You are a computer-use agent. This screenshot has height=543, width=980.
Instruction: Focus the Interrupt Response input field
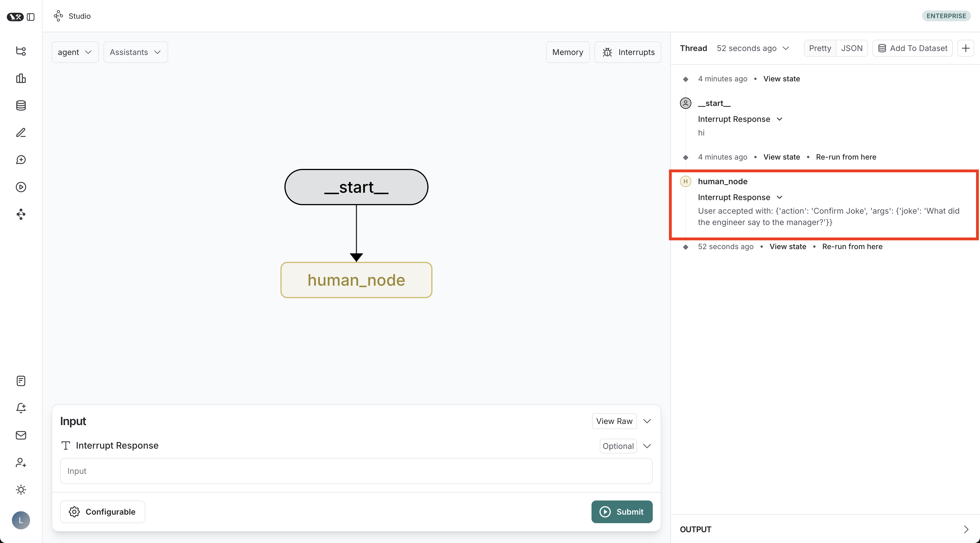click(356, 471)
